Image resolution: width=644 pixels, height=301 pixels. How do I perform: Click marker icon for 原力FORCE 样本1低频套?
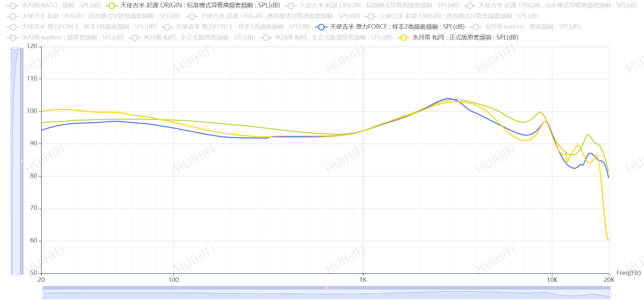coord(14,27)
